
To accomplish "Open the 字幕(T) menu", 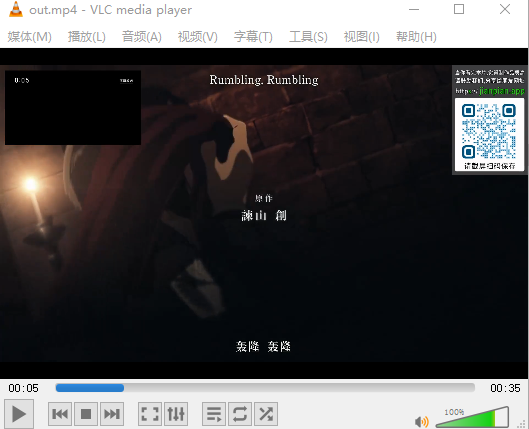I will pos(253,36).
